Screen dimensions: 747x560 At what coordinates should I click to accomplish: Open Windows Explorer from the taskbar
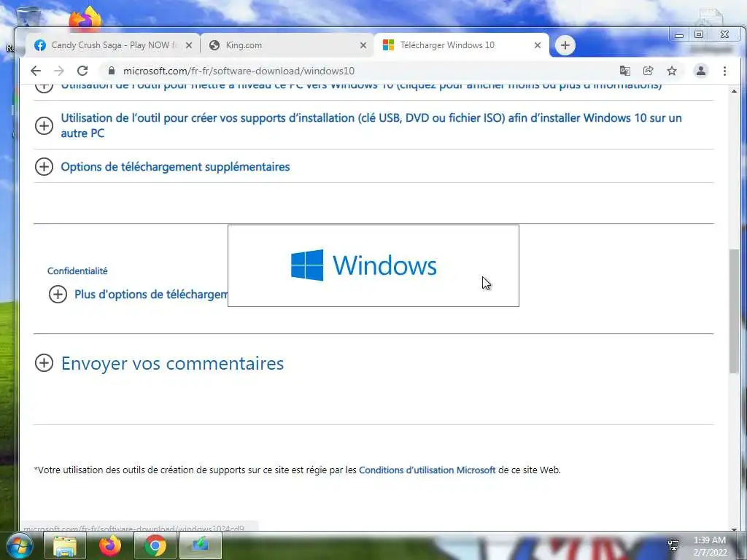pyautogui.click(x=65, y=545)
